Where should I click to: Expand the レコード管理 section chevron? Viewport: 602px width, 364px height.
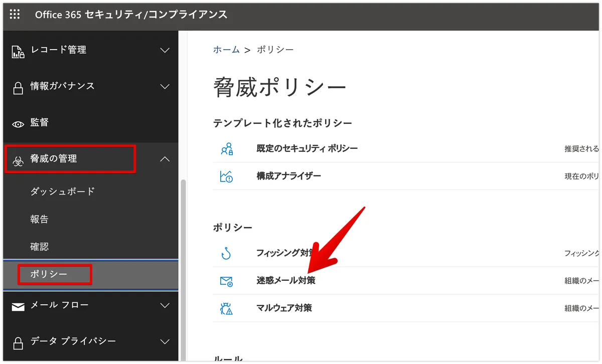point(165,50)
